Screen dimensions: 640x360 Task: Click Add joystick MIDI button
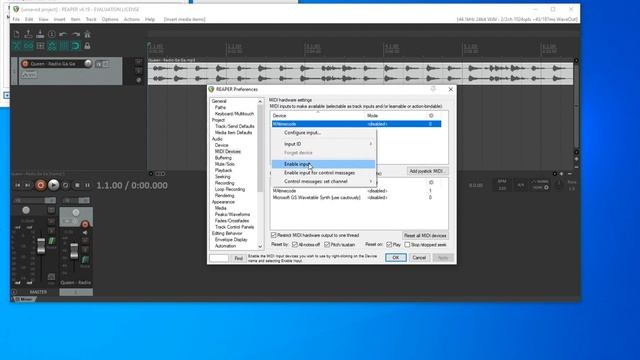[x=427, y=171]
